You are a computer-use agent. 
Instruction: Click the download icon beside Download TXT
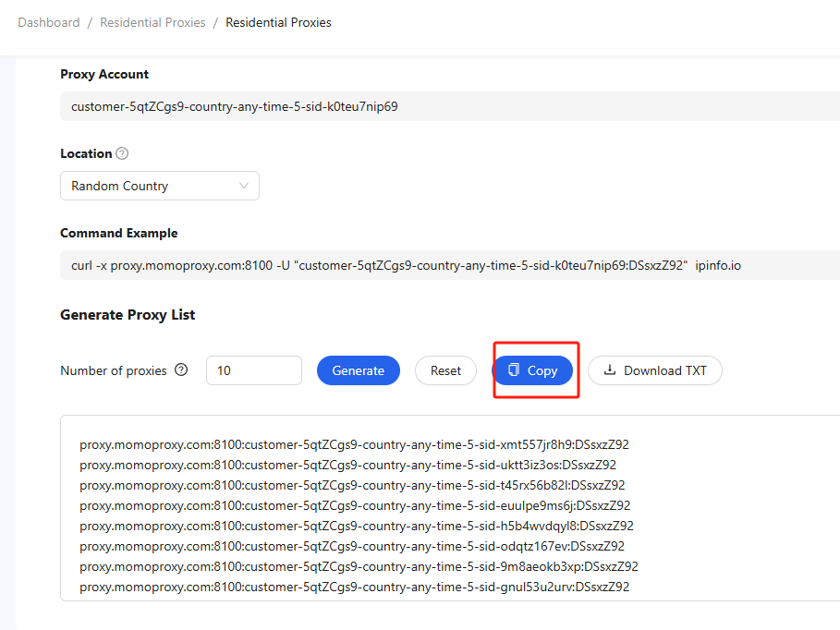pyautogui.click(x=610, y=370)
